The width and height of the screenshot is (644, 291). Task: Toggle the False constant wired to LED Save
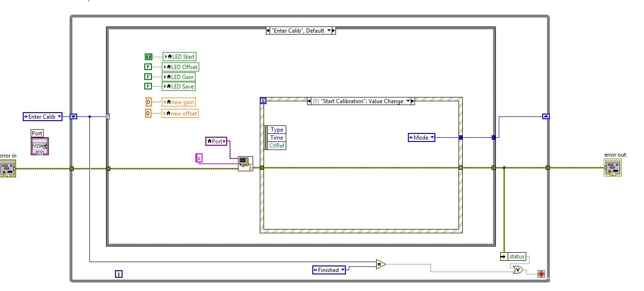click(x=148, y=86)
